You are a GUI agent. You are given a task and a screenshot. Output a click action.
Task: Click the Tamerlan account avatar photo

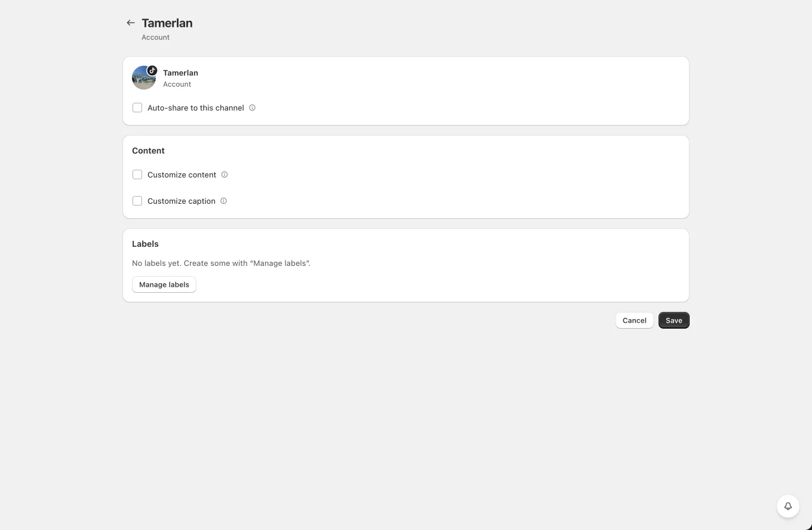(x=143, y=78)
